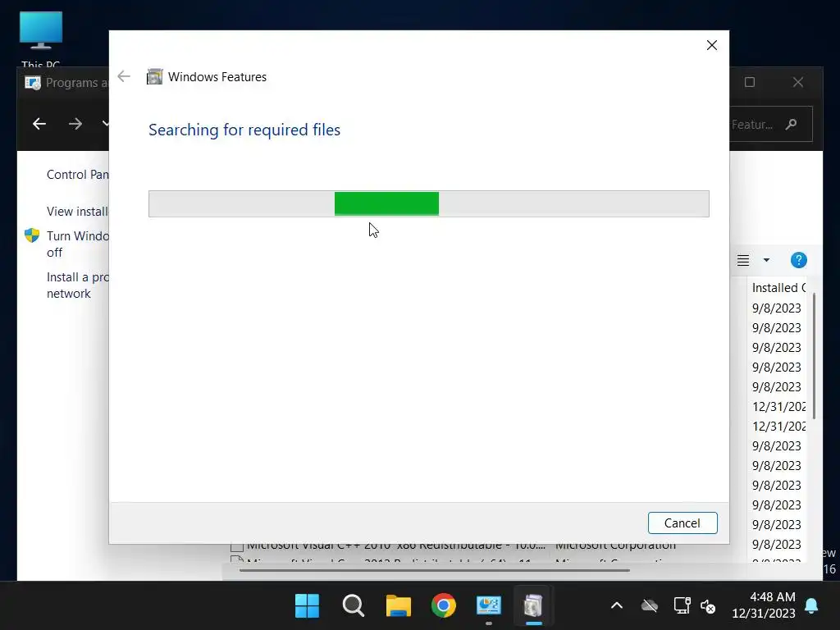Select the first 12/31/2023 installed date

pyautogui.click(x=778, y=407)
